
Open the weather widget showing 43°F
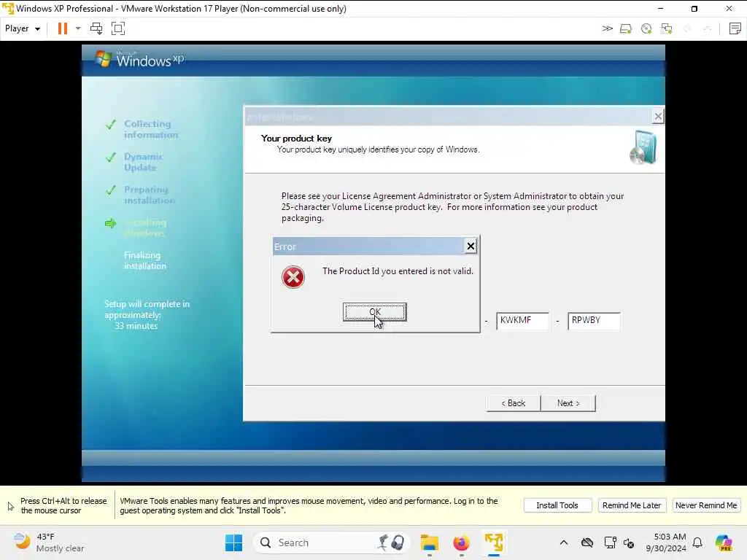click(49, 542)
